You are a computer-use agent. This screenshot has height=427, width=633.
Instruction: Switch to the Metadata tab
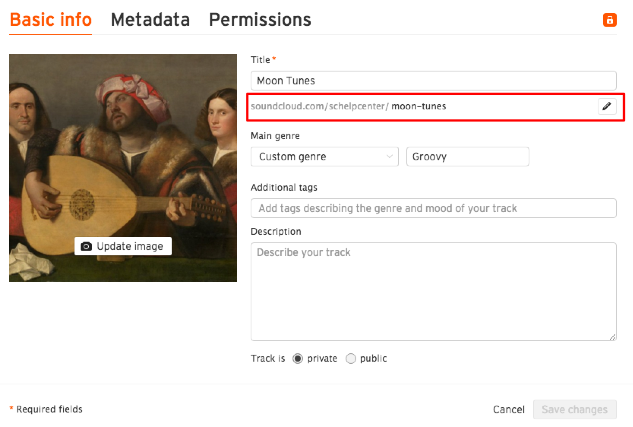(150, 20)
